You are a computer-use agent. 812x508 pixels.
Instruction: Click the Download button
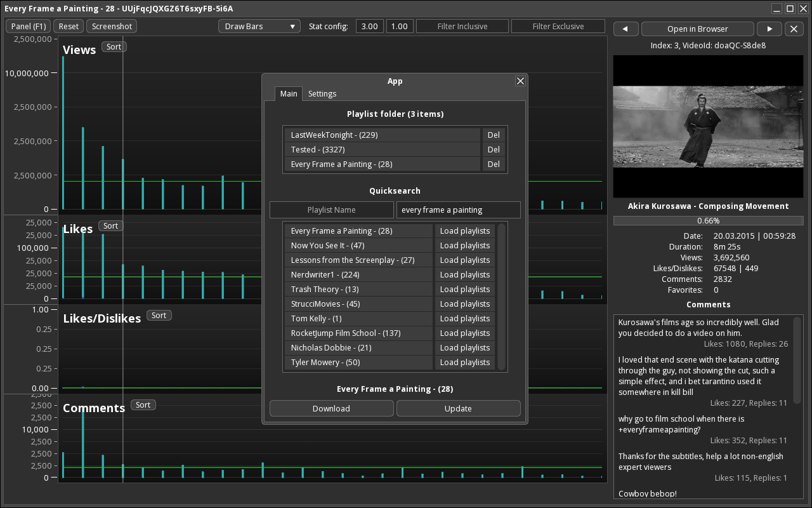pyautogui.click(x=331, y=408)
